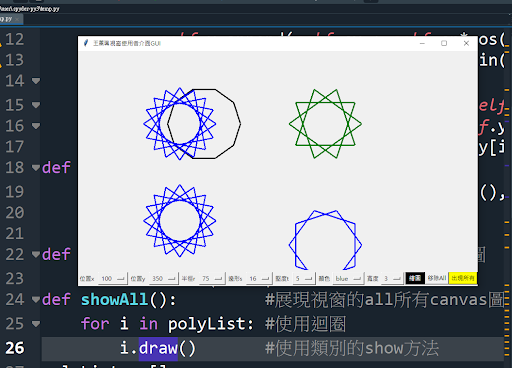This screenshot has height=368, width=512.
Task: Click the 移除All button
Action: [x=437, y=278]
